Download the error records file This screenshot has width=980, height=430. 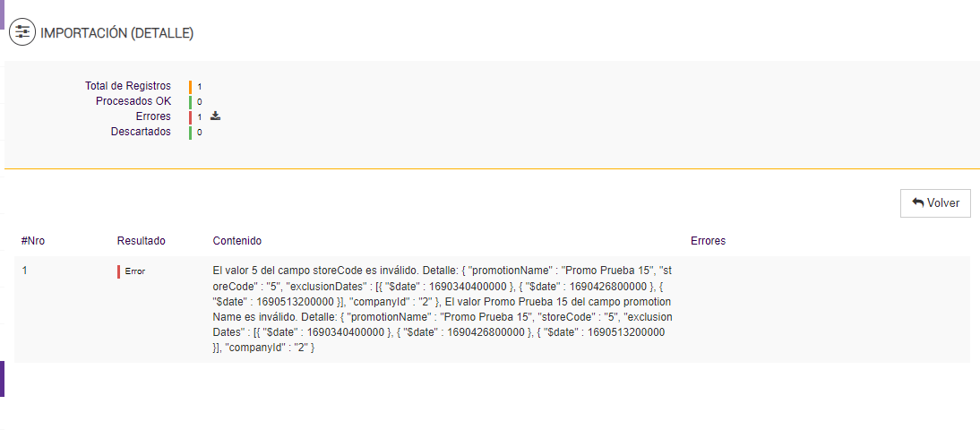[216, 116]
